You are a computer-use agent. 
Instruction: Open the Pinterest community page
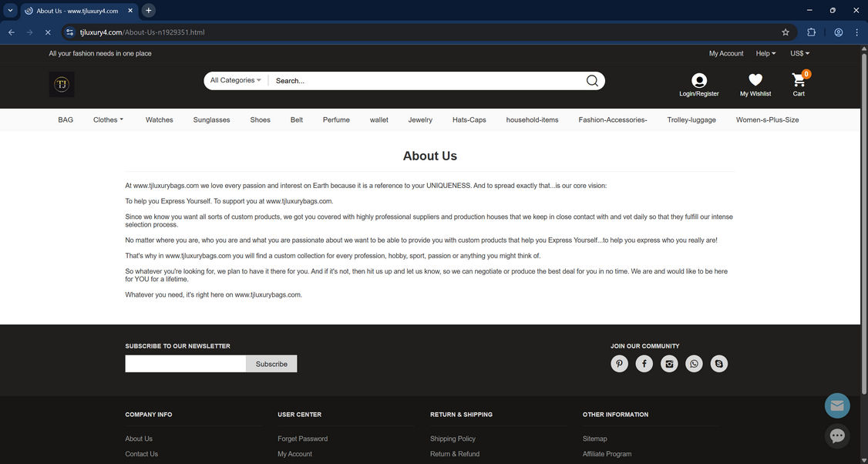(619, 363)
